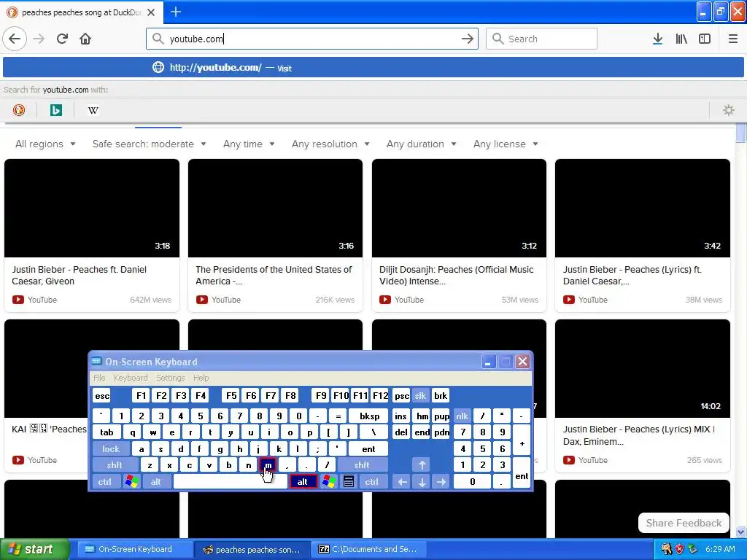Search with Bing one-off icon
The height and width of the screenshot is (560, 747).
click(x=55, y=111)
